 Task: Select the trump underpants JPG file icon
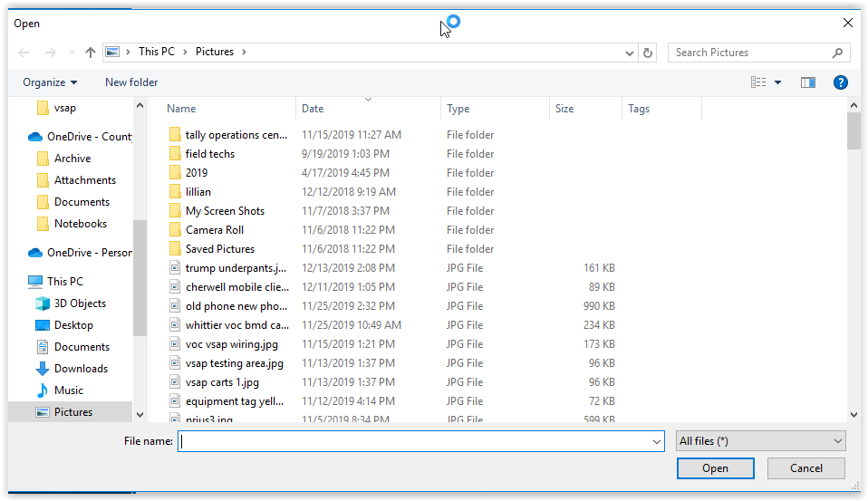[175, 268]
